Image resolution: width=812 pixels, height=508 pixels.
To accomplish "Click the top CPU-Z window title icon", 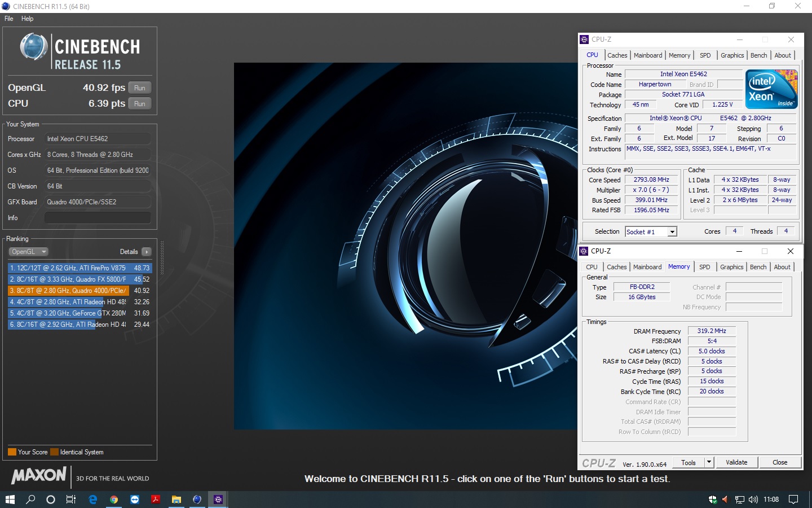I will [x=584, y=40].
